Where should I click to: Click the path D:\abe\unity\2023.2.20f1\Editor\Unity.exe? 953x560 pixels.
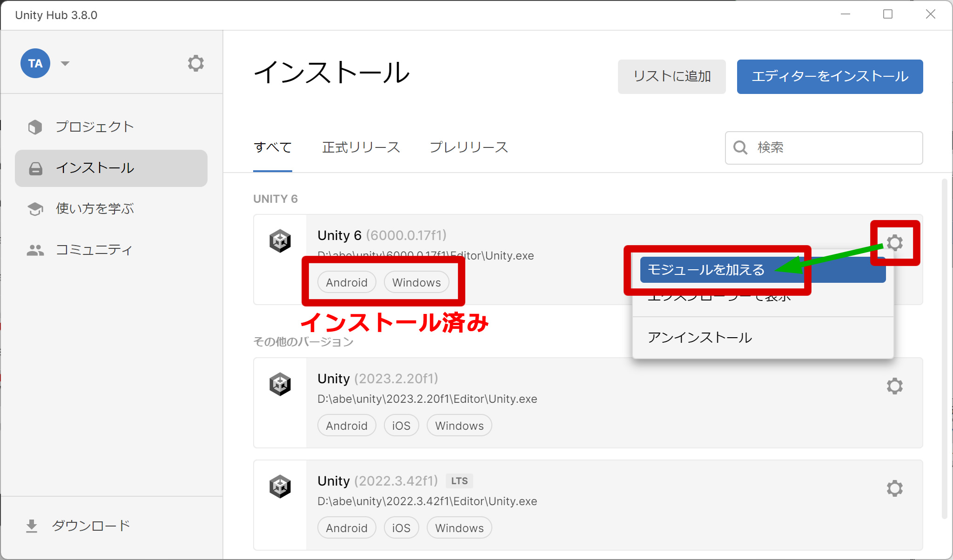(427, 399)
